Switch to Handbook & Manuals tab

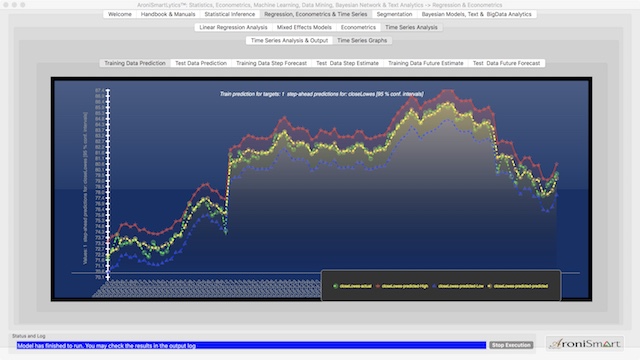(x=168, y=14)
